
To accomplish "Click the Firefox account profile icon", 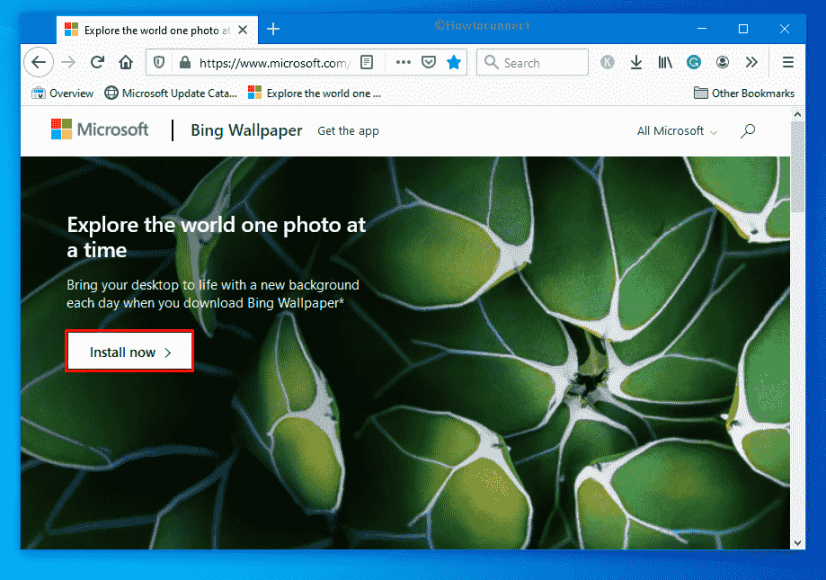I will pos(722,62).
